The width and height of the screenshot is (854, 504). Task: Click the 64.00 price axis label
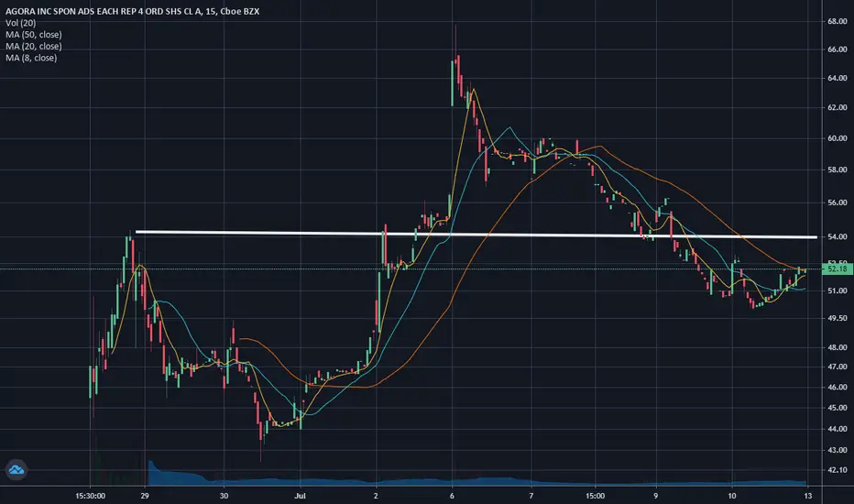coord(838,78)
